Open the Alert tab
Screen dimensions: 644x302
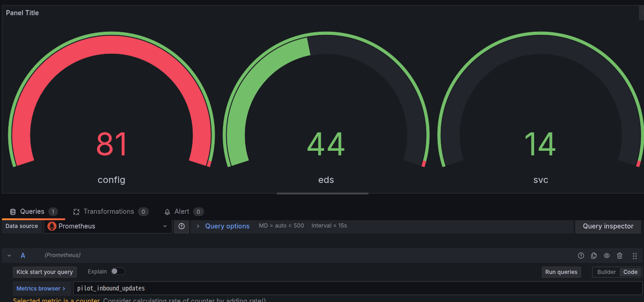pos(184,211)
